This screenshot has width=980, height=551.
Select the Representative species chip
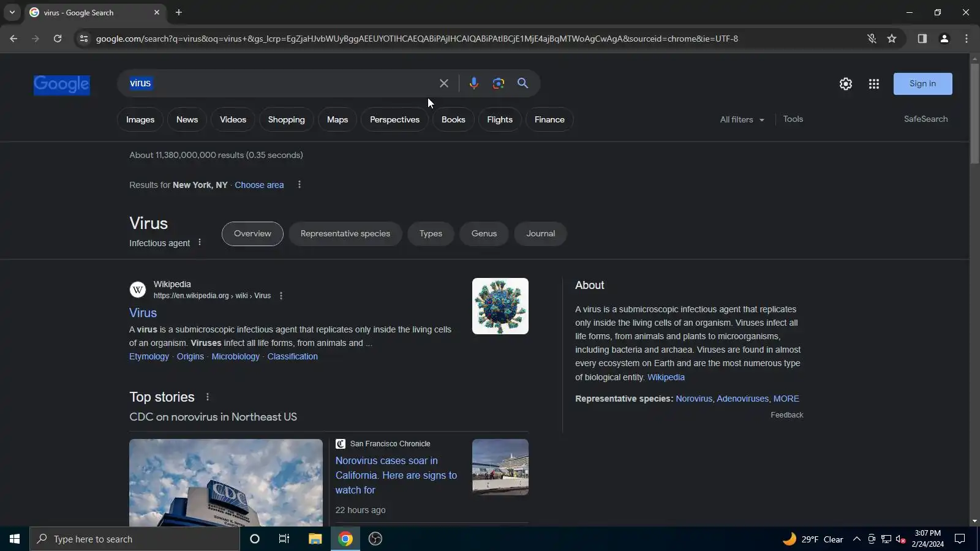[x=345, y=234]
